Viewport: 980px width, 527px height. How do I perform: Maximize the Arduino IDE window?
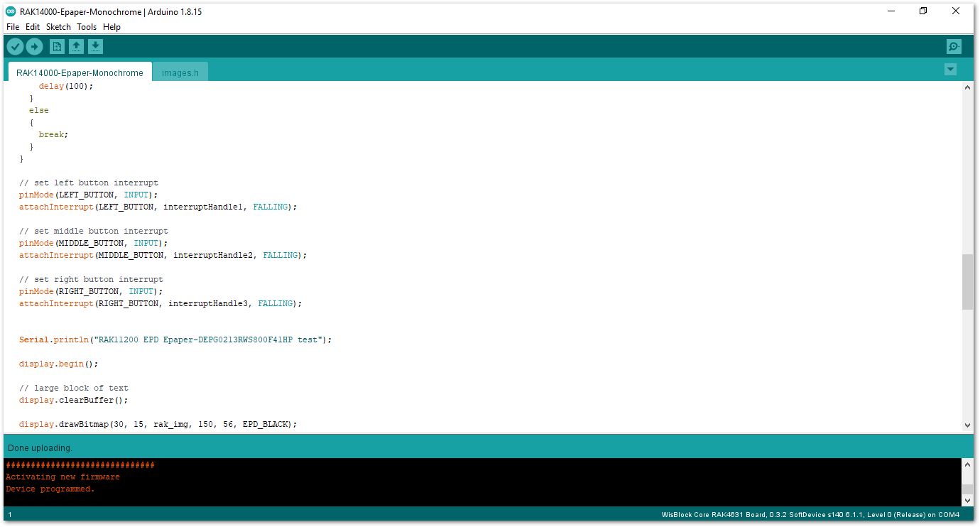point(923,11)
